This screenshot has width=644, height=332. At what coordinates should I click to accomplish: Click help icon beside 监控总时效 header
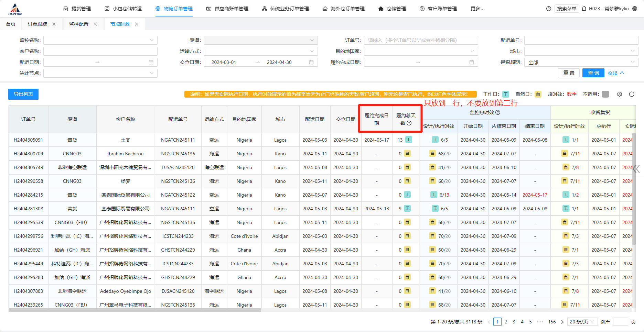[498, 112]
